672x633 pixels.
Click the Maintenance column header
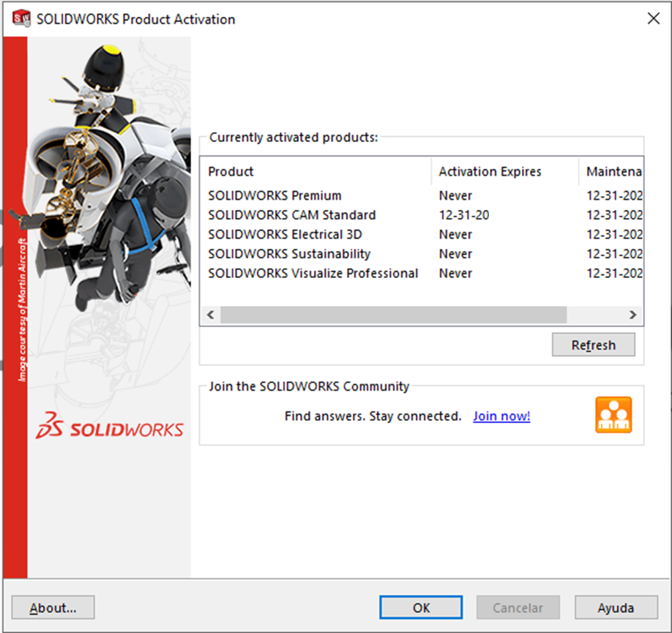click(611, 171)
